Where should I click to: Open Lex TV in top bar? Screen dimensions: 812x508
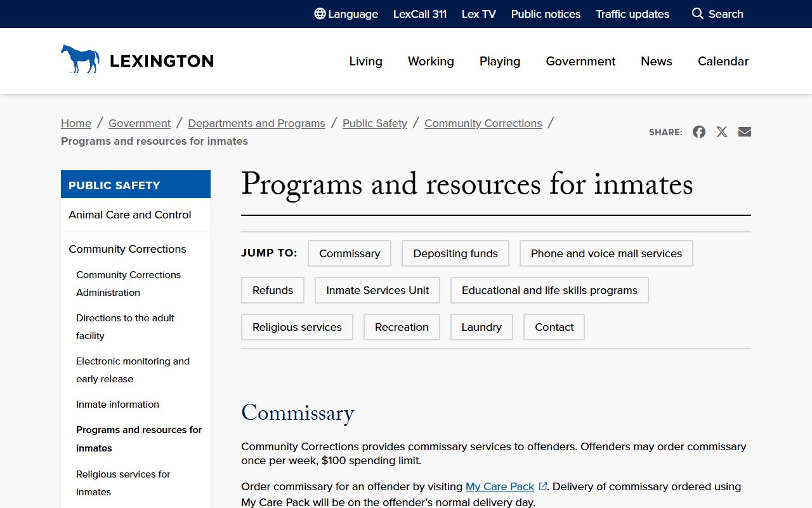(479, 14)
